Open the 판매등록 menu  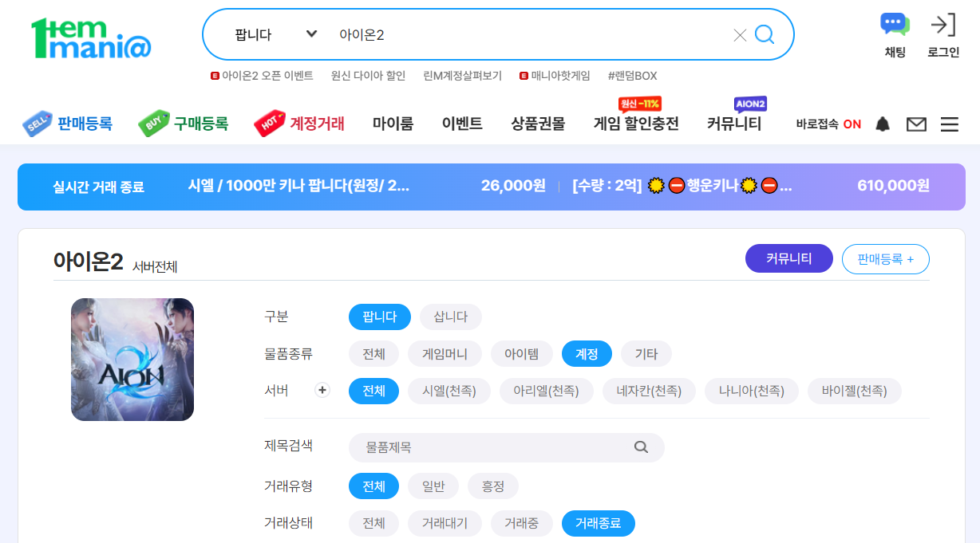pos(68,124)
